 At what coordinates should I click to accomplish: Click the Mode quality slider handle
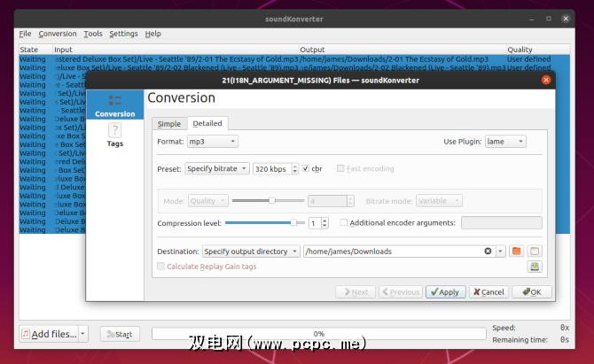272,200
